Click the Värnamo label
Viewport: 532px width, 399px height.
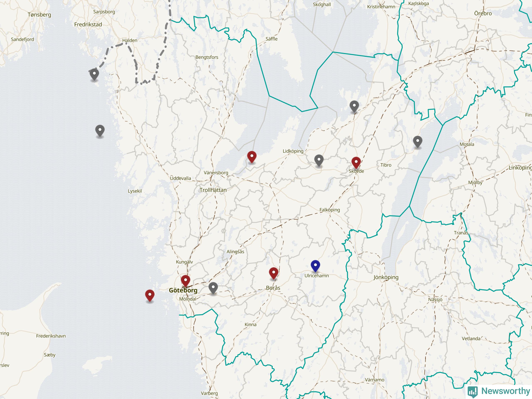pos(374,380)
